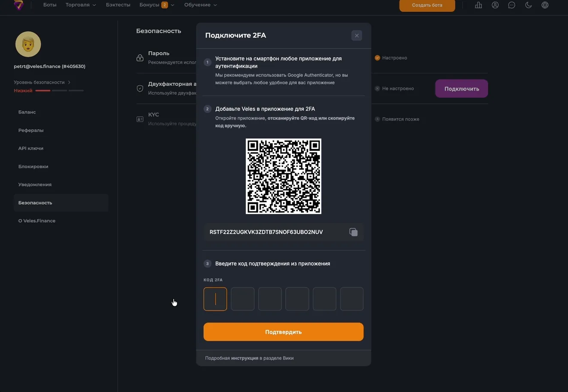Toggle dark mode with the moon icon
Viewport: 568px width, 392px height.
pyautogui.click(x=528, y=5)
